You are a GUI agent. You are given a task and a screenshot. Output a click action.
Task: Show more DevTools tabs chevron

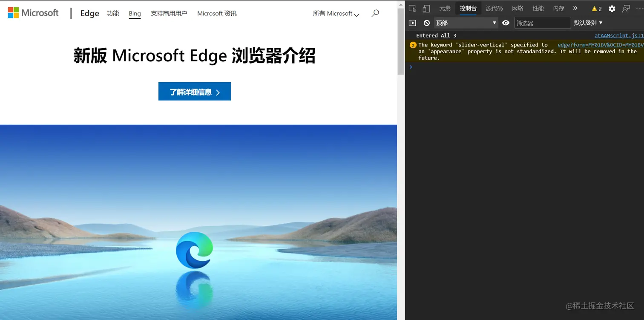(x=575, y=8)
